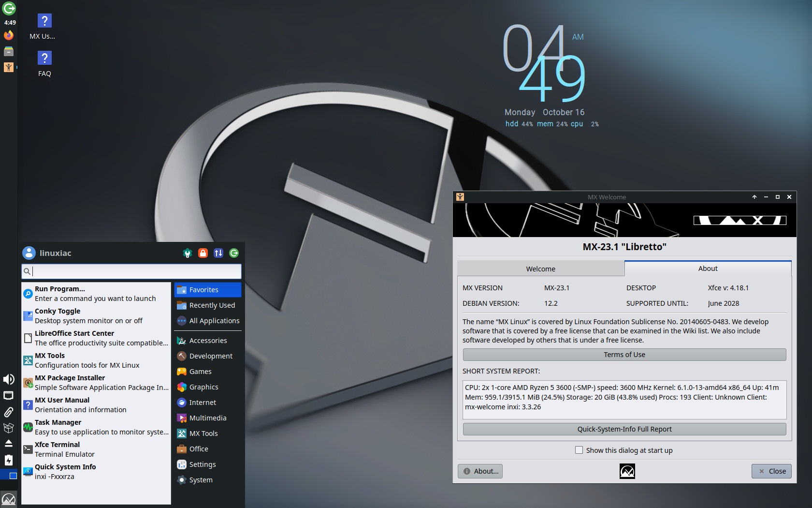Launch MX Package Installer
Screen dimensions: 812x508
point(96,383)
